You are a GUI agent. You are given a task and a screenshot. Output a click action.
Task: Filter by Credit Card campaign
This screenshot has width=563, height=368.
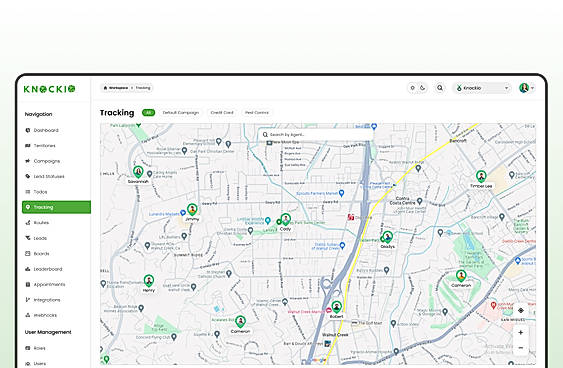click(x=222, y=113)
